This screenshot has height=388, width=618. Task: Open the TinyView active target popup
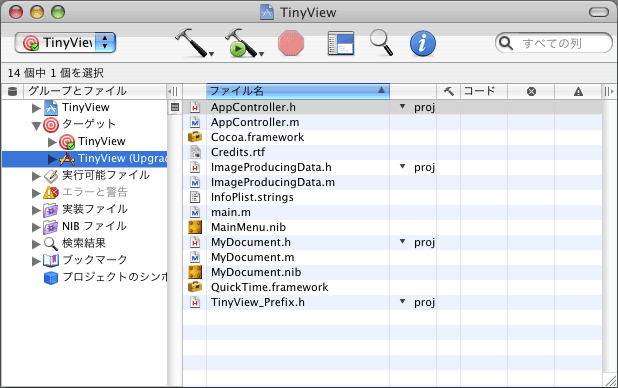click(x=65, y=43)
